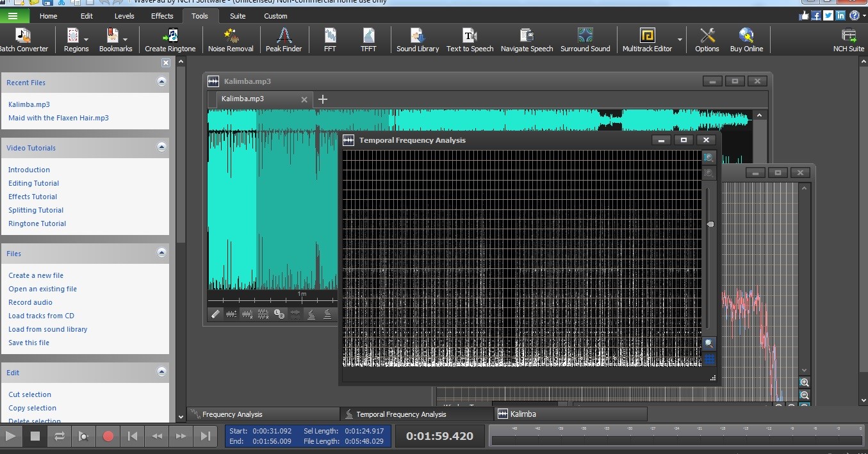This screenshot has width=868, height=454.
Task: Open the Text to Speech tool
Action: point(470,40)
